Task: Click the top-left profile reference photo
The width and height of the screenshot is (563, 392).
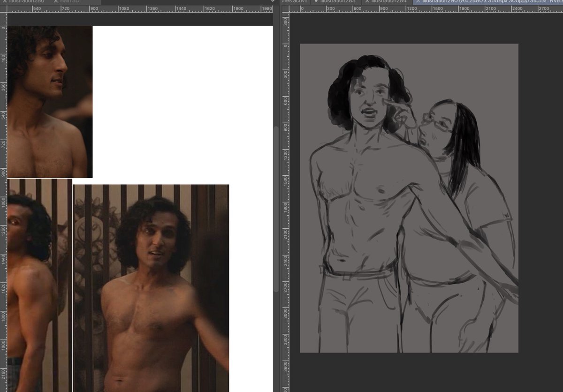Action: tap(50, 102)
